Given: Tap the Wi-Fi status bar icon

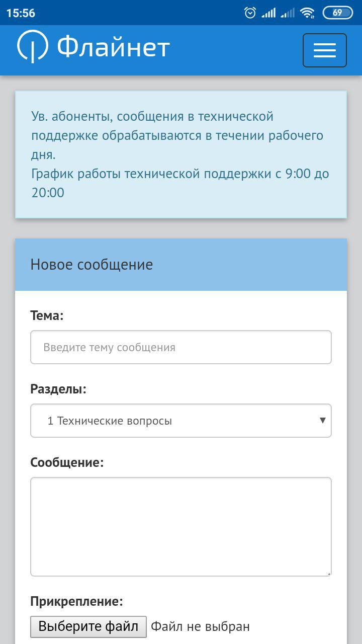Looking at the screenshot, I should 307,13.
